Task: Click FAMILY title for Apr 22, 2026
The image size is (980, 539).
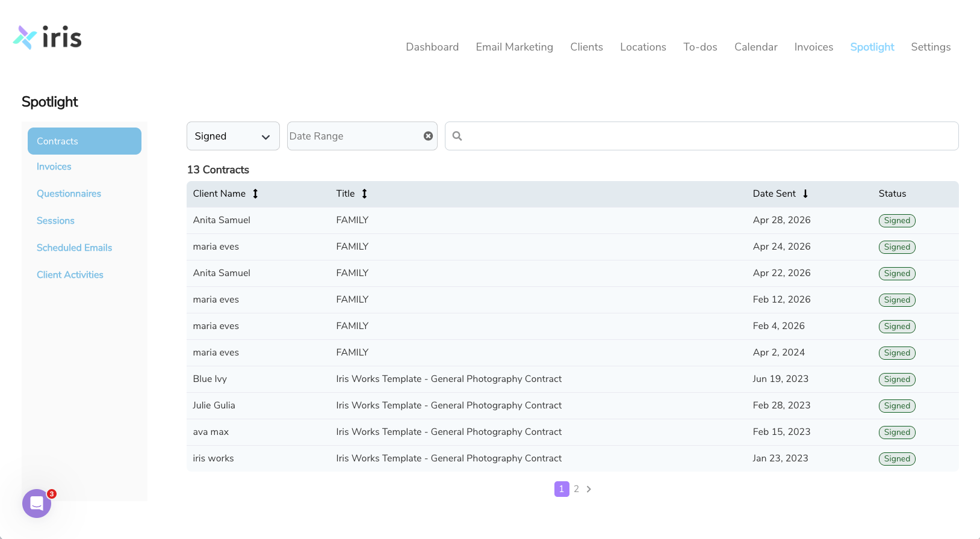Action: tap(352, 273)
